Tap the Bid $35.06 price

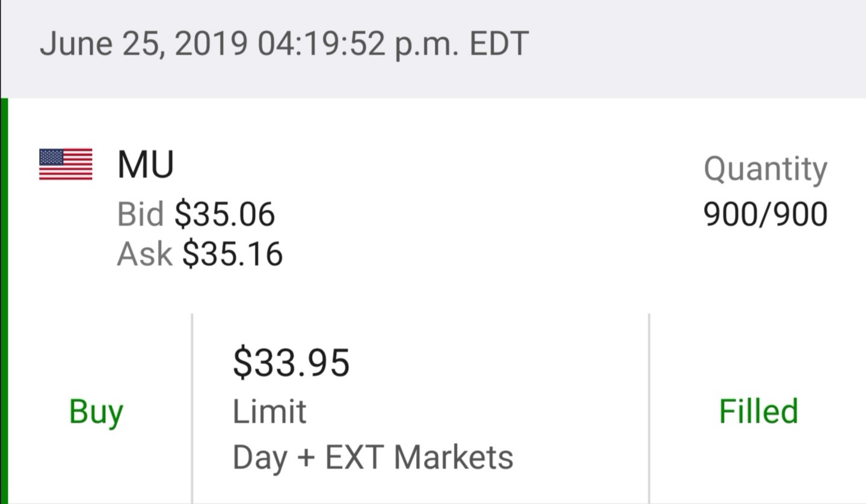tap(225, 214)
